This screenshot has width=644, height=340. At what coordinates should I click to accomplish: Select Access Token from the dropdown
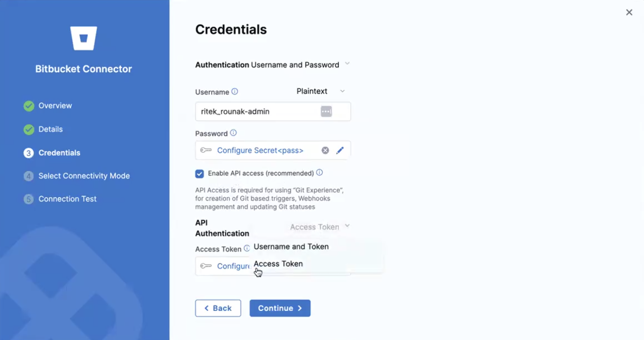pyautogui.click(x=278, y=264)
